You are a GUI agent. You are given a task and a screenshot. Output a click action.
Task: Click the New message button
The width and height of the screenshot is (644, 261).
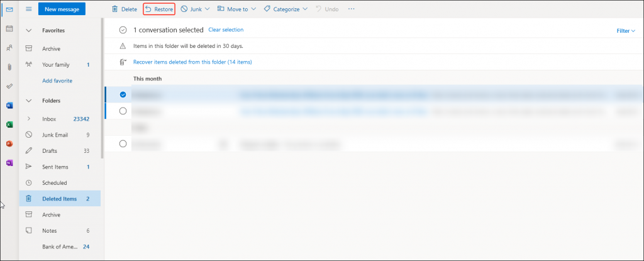tap(62, 9)
